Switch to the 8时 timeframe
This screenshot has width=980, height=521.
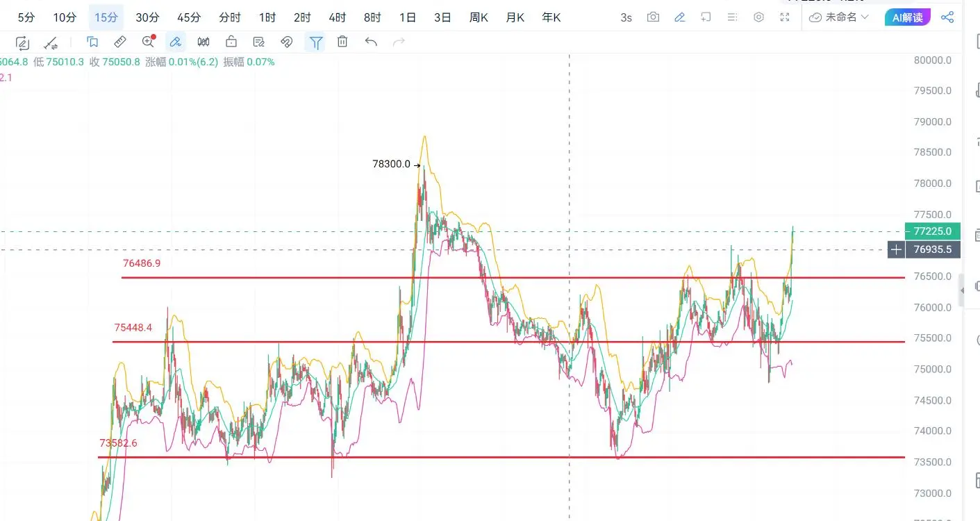pos(372,17)
